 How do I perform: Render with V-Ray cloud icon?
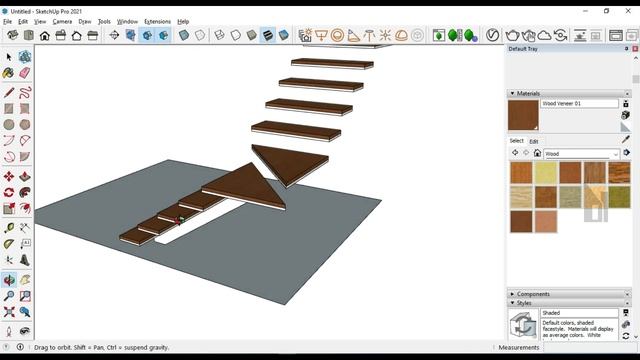pos(544,36)
